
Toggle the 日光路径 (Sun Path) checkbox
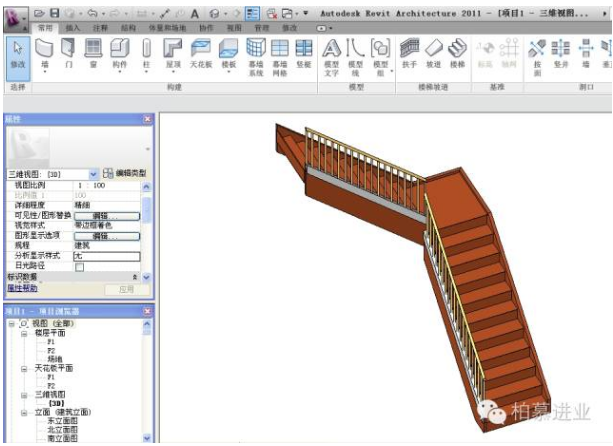pyautogui.click(x=79, y=267)
